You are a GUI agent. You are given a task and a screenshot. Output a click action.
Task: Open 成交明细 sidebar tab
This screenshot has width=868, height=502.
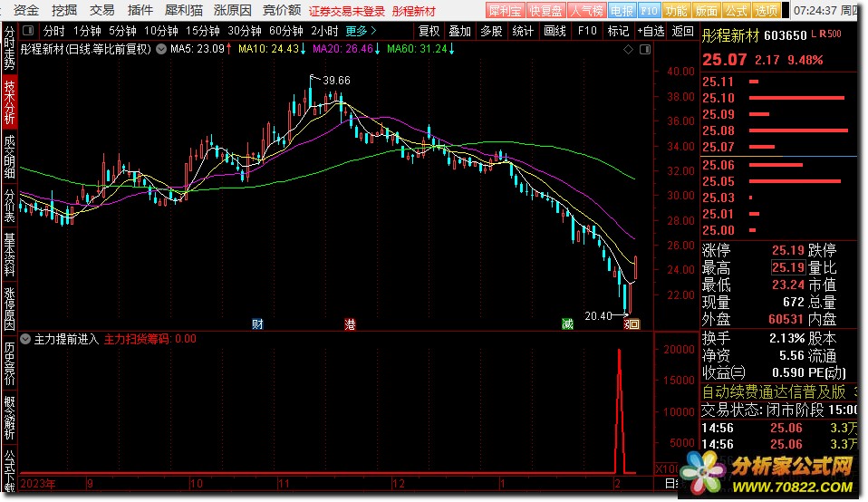(9, 157)
